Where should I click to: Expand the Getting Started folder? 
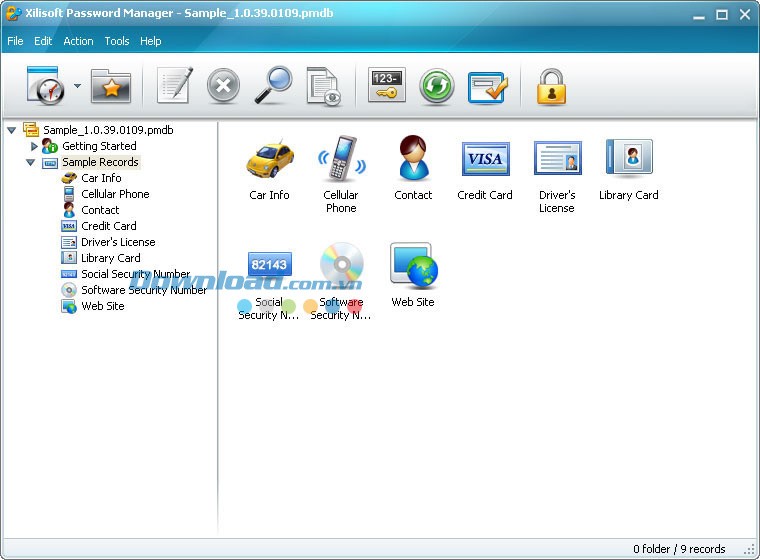(34, 145)
